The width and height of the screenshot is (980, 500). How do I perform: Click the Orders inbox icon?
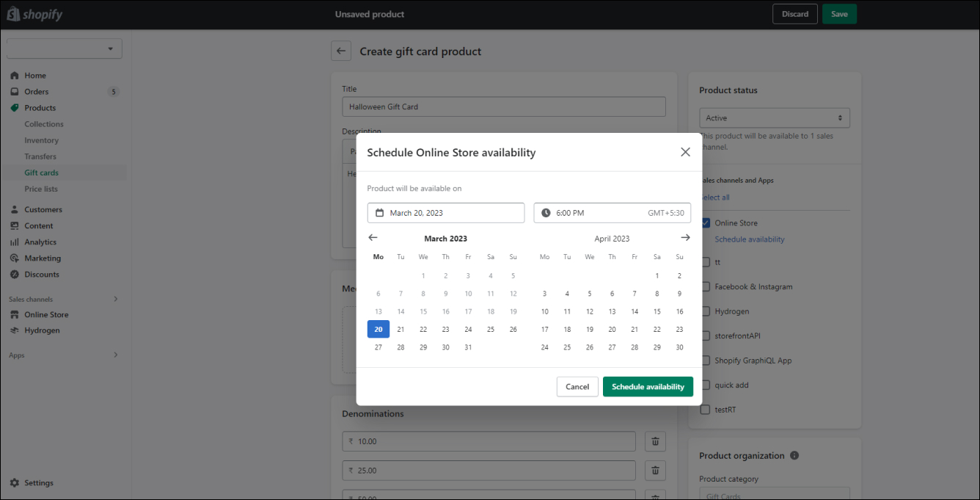14,92
